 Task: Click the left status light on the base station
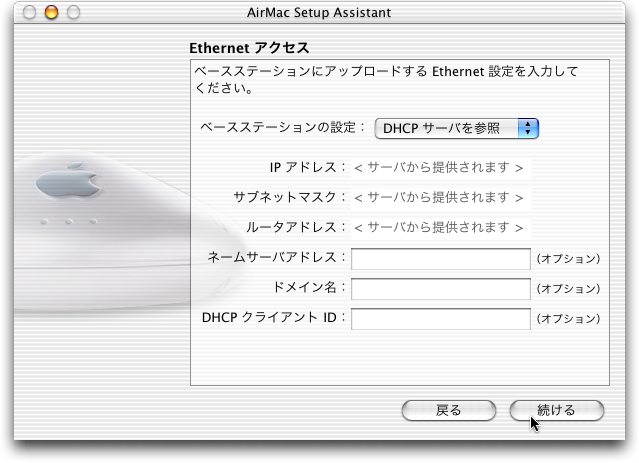point(44,222)
